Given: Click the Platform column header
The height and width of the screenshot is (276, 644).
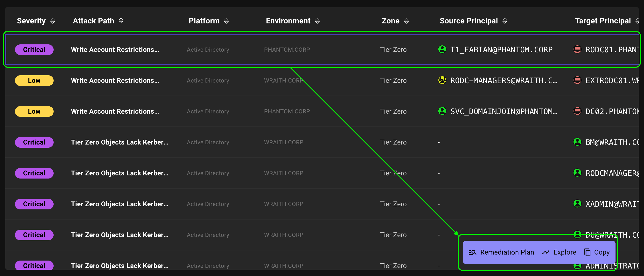Looking at the screenshot, I should (x=204, y=21).
